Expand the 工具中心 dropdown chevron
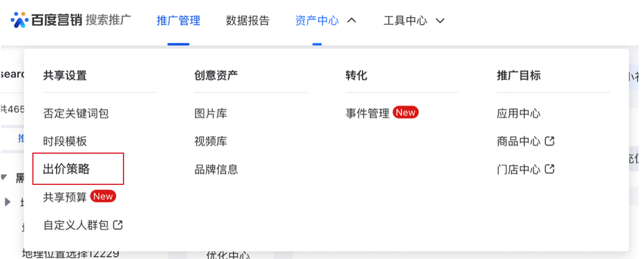Image resolution: width=644 pixels, height=259 pixels. [x=440, y=21]
